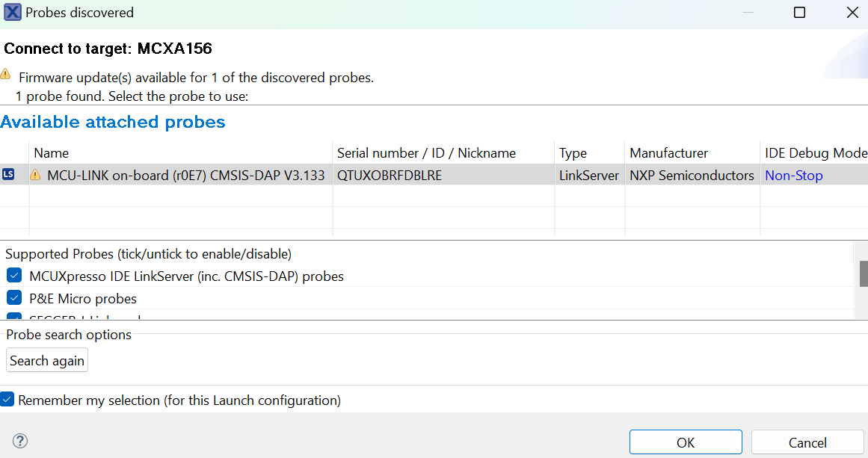Open the Non-Stop IDE Debug Mode selector

pyautogui.click(x=793, y=176)
